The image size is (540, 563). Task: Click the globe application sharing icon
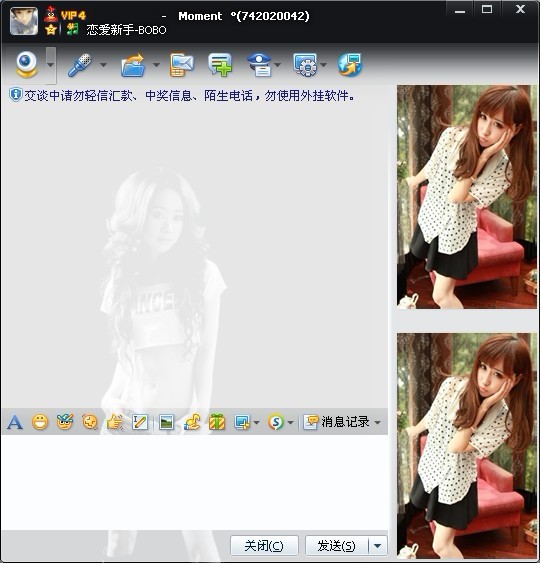pyautogui.click(x=350, y=65)
